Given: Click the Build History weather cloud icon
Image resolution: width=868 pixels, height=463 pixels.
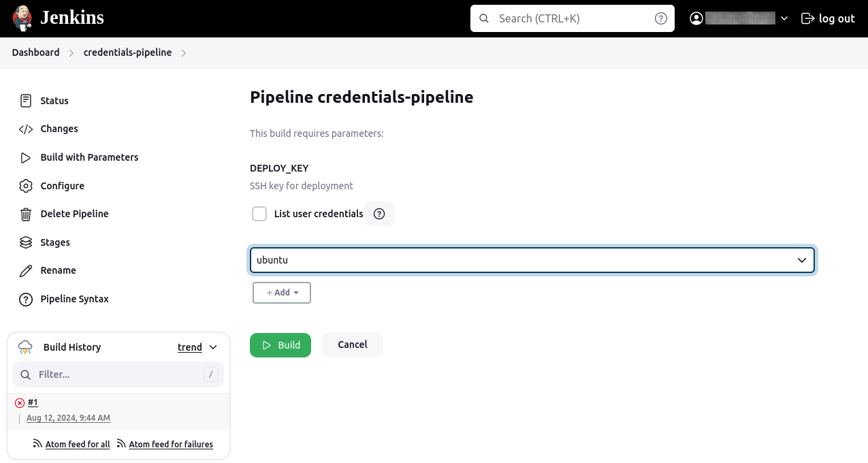Looking at the screenshot, I should [x=25, y=347].
